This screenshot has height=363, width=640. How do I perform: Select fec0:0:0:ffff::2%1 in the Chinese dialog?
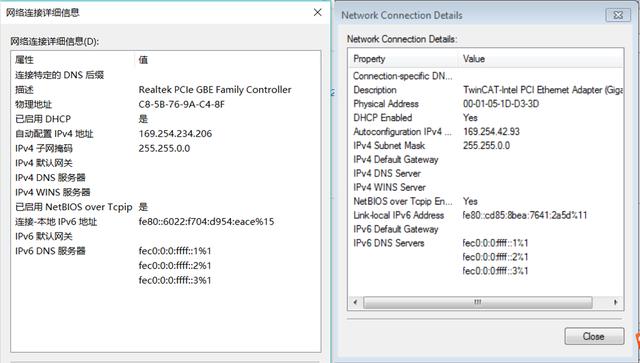tap(175, 266)
